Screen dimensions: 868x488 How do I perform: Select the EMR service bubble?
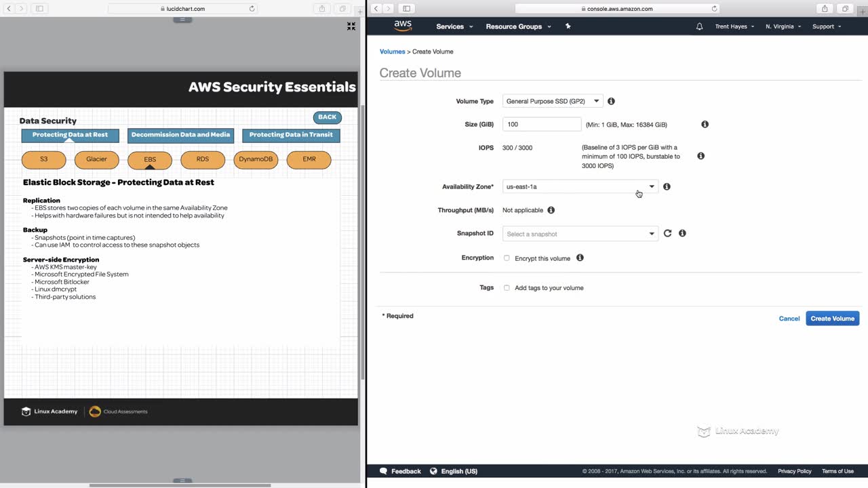pyautogui.click(x=309, y=159)
